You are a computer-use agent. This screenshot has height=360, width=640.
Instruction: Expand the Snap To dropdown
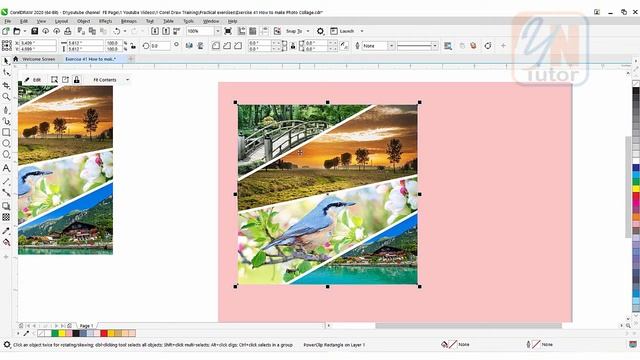point(308,31)
